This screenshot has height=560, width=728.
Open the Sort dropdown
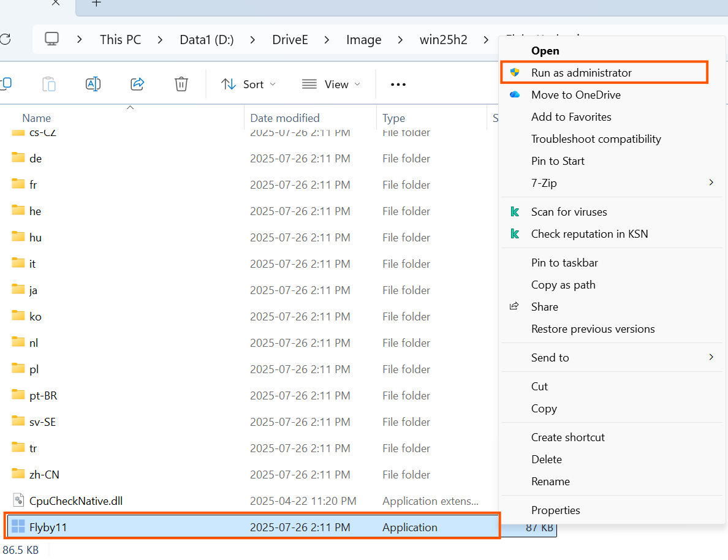click(248, 84)
